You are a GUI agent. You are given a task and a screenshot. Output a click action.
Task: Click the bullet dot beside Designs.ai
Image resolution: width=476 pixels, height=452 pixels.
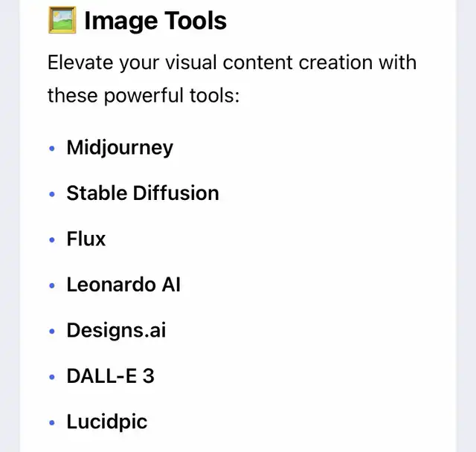[52, 332]
